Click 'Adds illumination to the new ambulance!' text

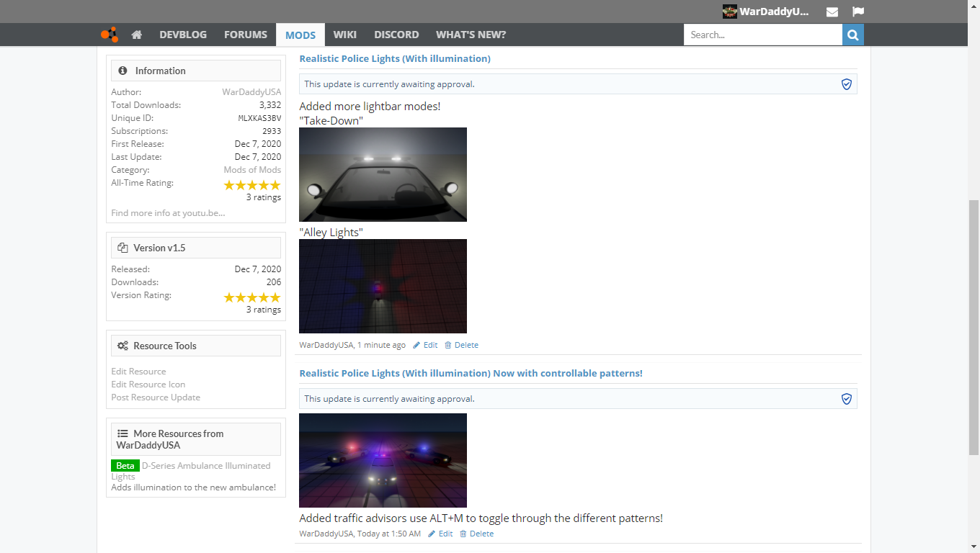tap(193, 487)
